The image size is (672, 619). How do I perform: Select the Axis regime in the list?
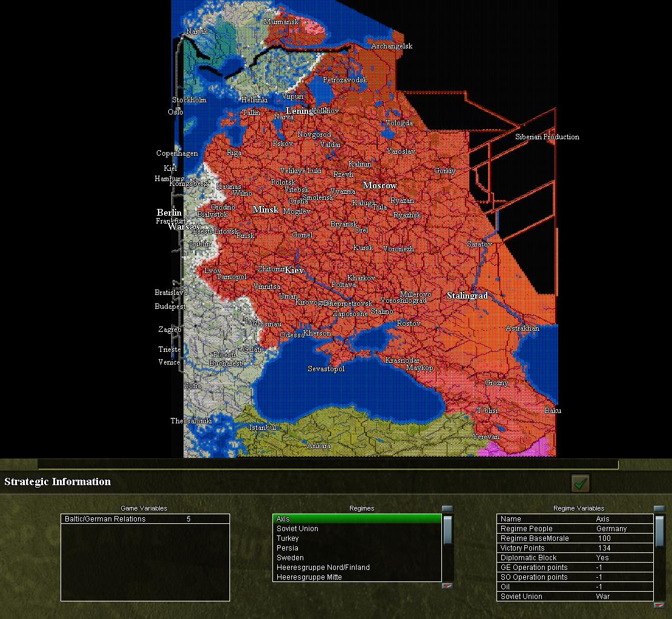(357, 518)
